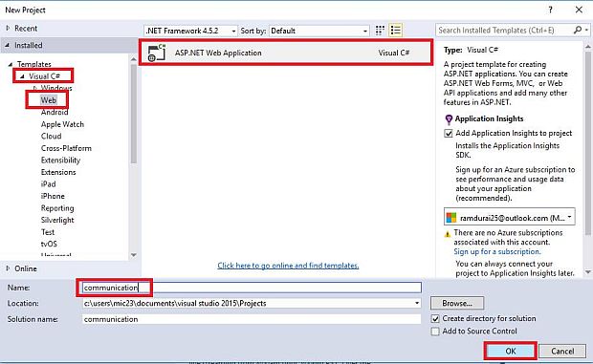Switch to small icons view
This screenshot has width=593, height=364.
click(x=380, y=31)
